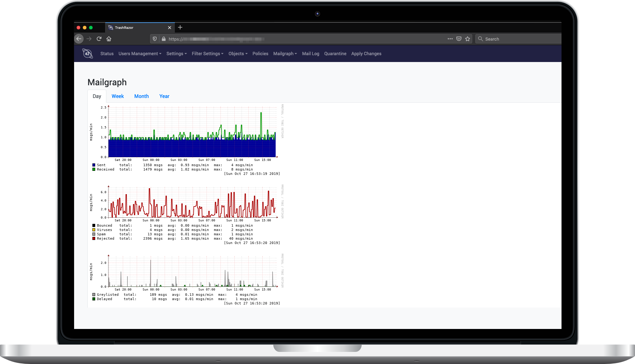Expand the Mailgraph dropdown menu
The height and width of the screenshot is (364, 635).
(285, 54)
